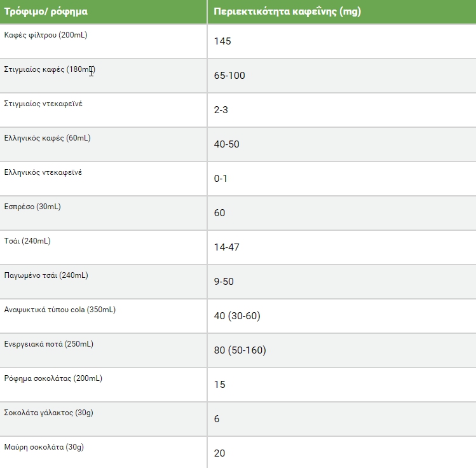Screen dimensions: 476x468
Task: Click the 'Στιγμιαίος καφές (180mL)' text
Action: [x=50, y=69]
